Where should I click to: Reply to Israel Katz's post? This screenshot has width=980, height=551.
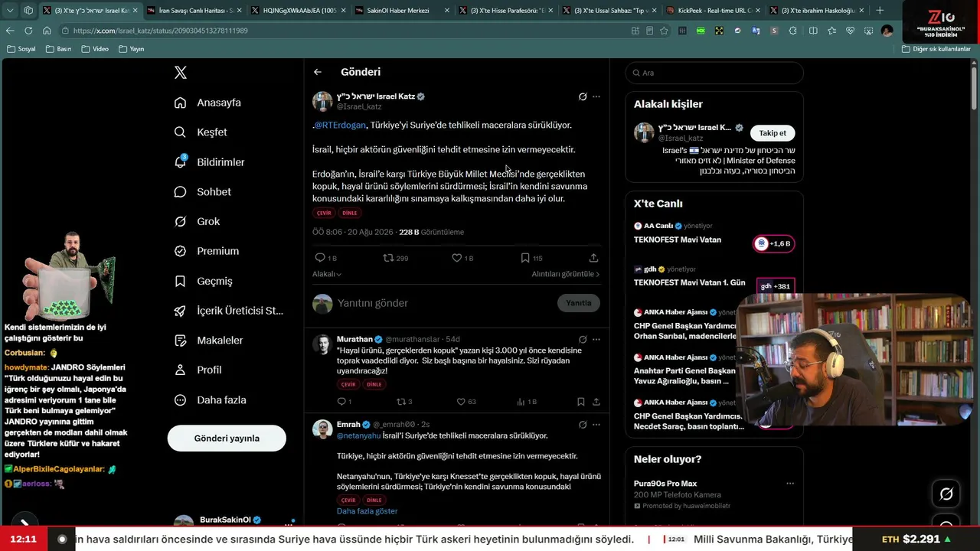point(325,258)
